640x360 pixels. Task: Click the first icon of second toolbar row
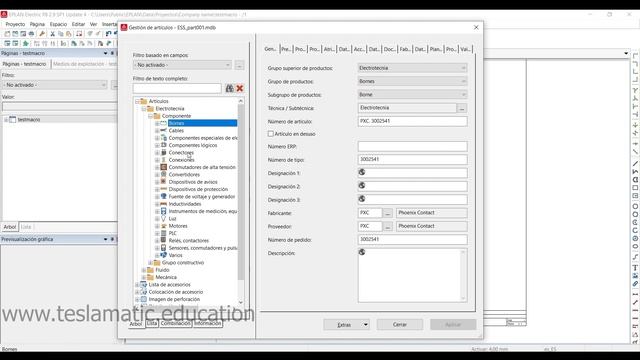[7, 43]
